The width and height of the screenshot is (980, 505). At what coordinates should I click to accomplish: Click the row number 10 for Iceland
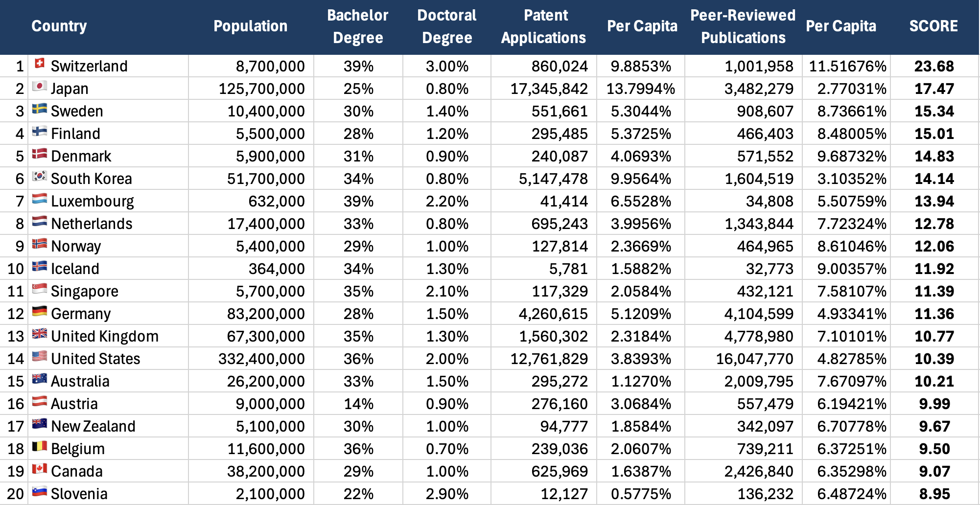pyautogui.click(x=16, y=269)
